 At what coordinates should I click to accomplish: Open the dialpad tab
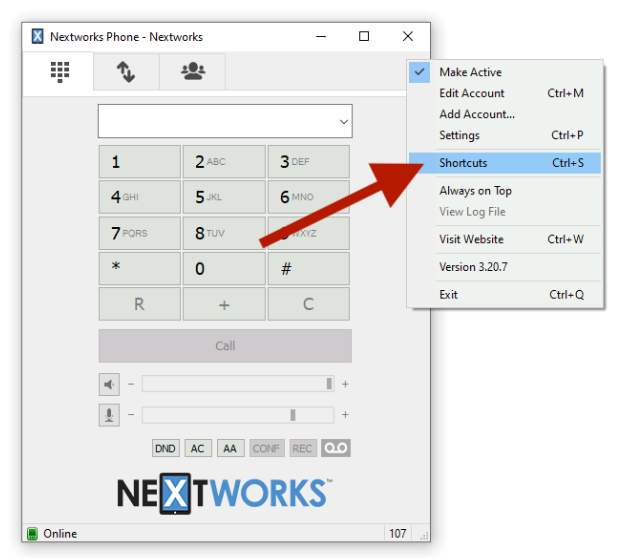tap(58, 72)
